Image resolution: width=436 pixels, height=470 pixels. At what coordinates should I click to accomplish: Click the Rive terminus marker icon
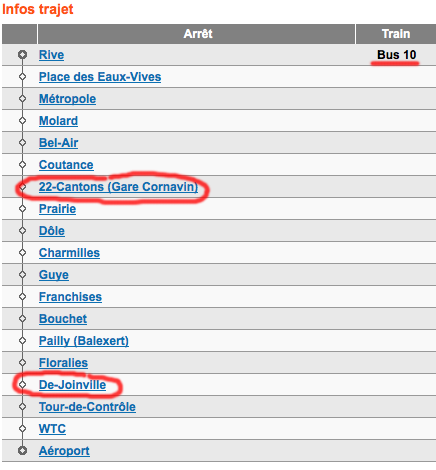pos(22,54)
